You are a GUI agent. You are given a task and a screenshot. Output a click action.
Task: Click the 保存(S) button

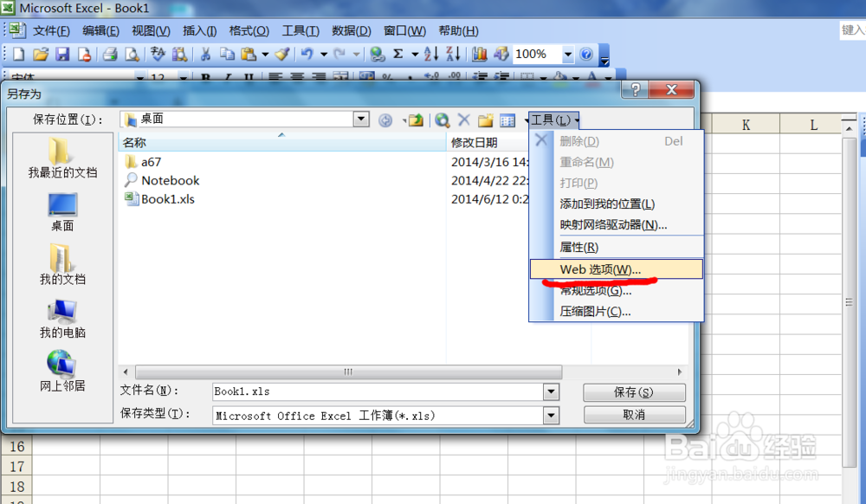[x=634, y=391]
